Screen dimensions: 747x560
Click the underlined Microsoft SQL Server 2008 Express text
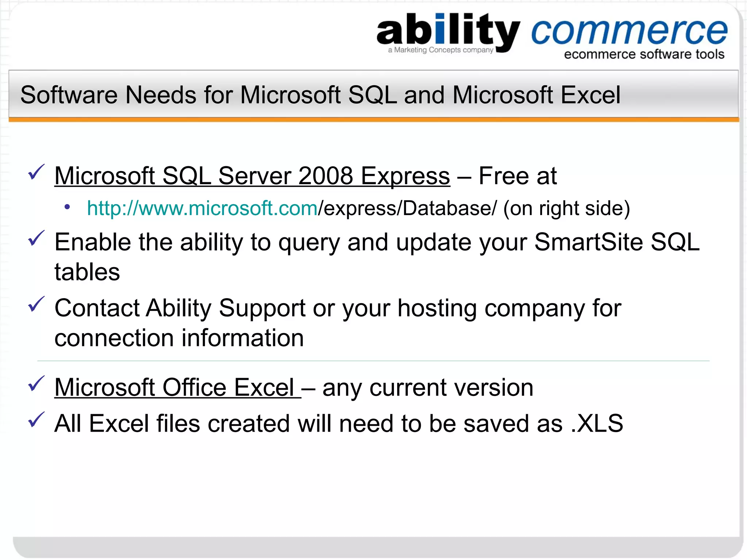[x=252, y=176]
